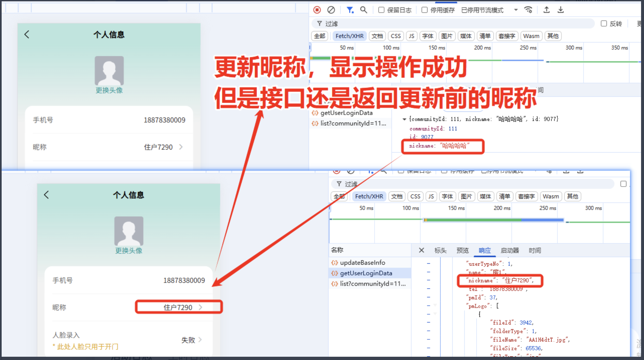Image resolution: width=644 pixels, height=360 pixels.
Task: Close the request details panel with the X
Action: 421,250
